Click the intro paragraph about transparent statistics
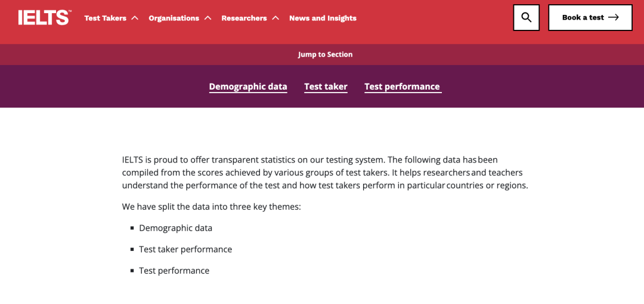Screen dimensions: 644x304 (324, 173)
